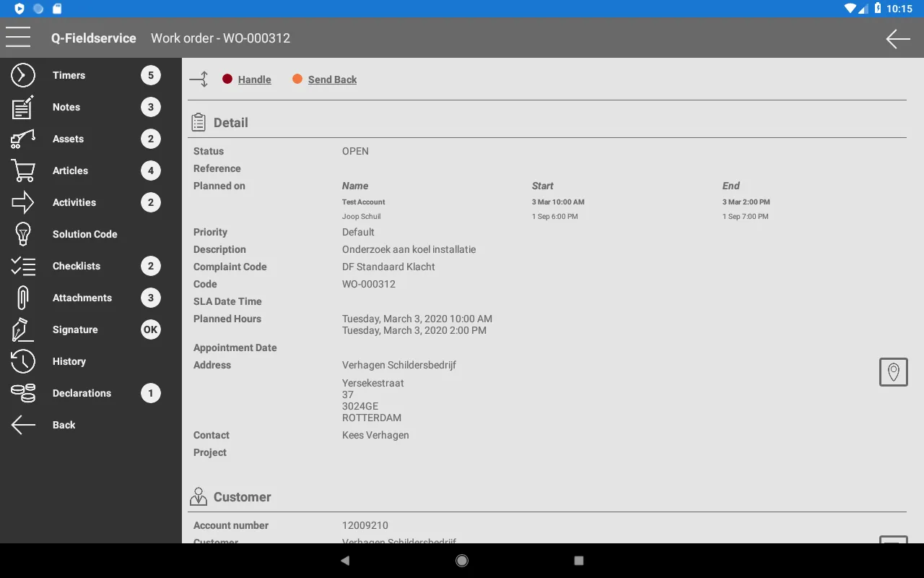The image size is (924, 578).
Task: Go to Assets section
Action: click(x=91, y=139)
